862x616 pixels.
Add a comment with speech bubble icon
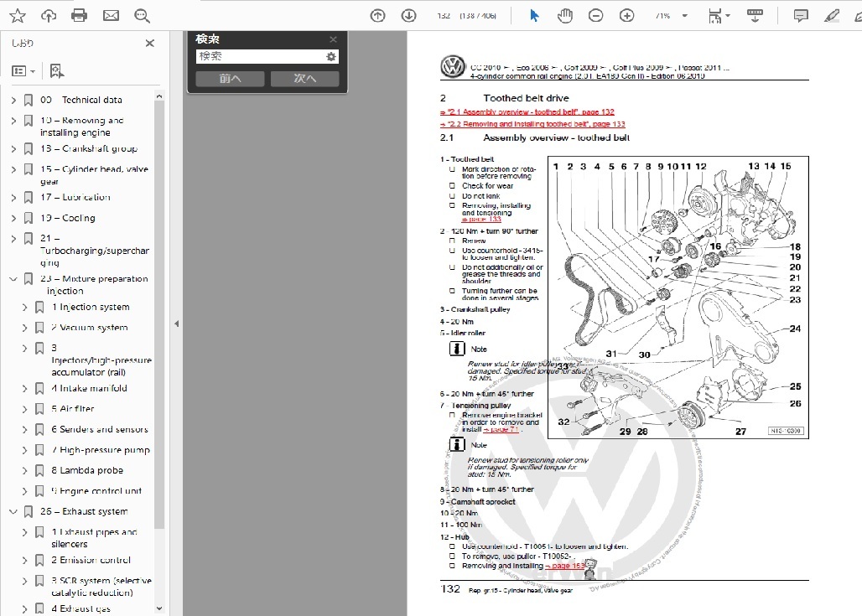pyautogui.click(x=801, y=15)
